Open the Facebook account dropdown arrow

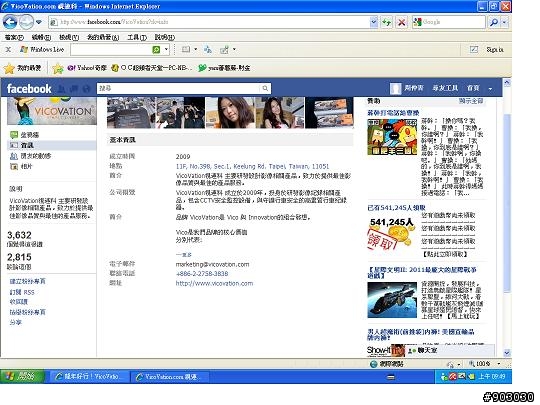tap(490, 89)
